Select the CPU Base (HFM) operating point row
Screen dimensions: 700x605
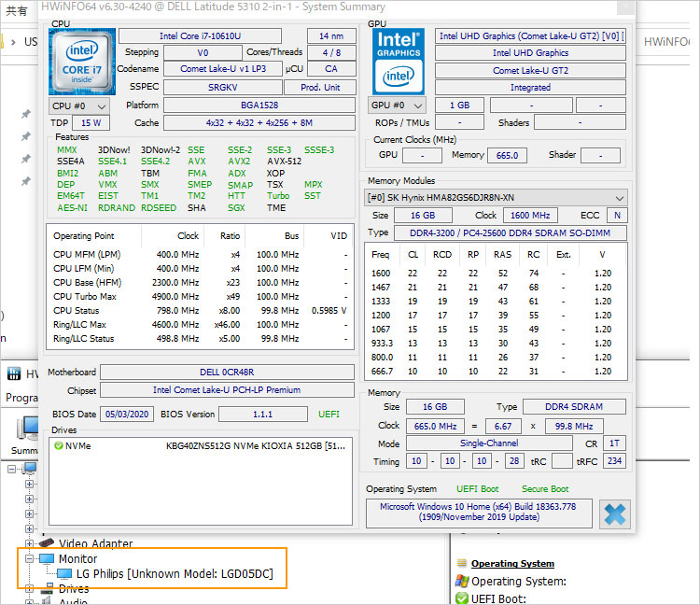point(200,283)
